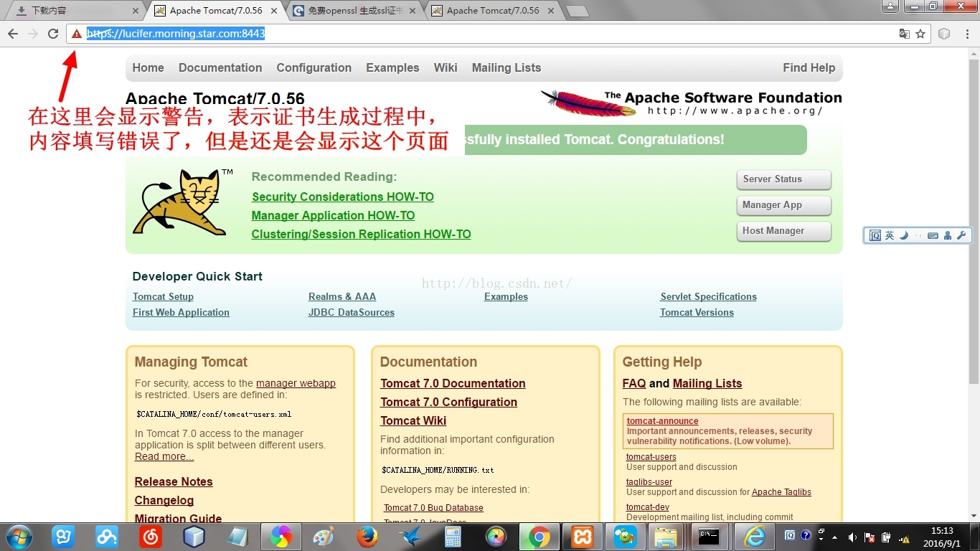Open Internet Explorer from taskbar
Image resolution: width=980 pixels, height=551 pixels.
coord(754,537)
